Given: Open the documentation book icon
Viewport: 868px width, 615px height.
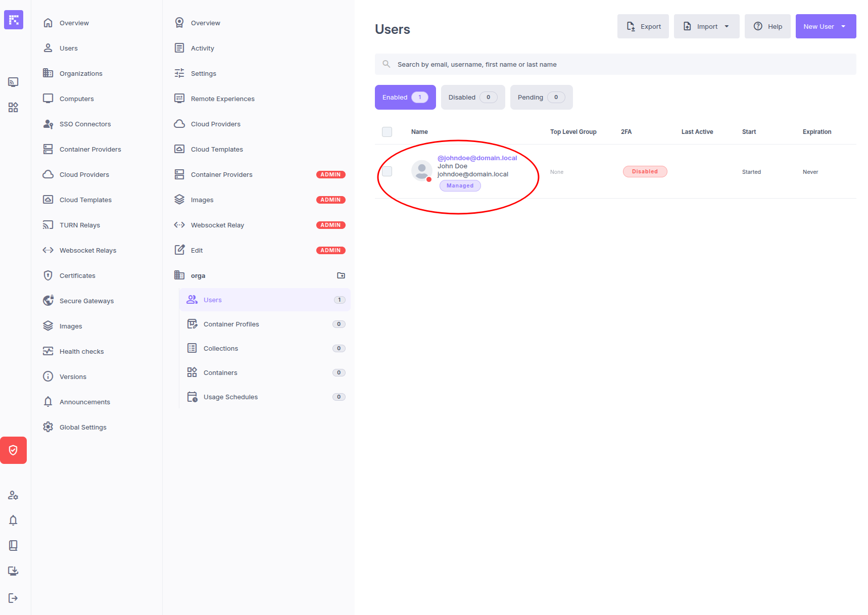Looking at the screenshot, I should [13, 546].
